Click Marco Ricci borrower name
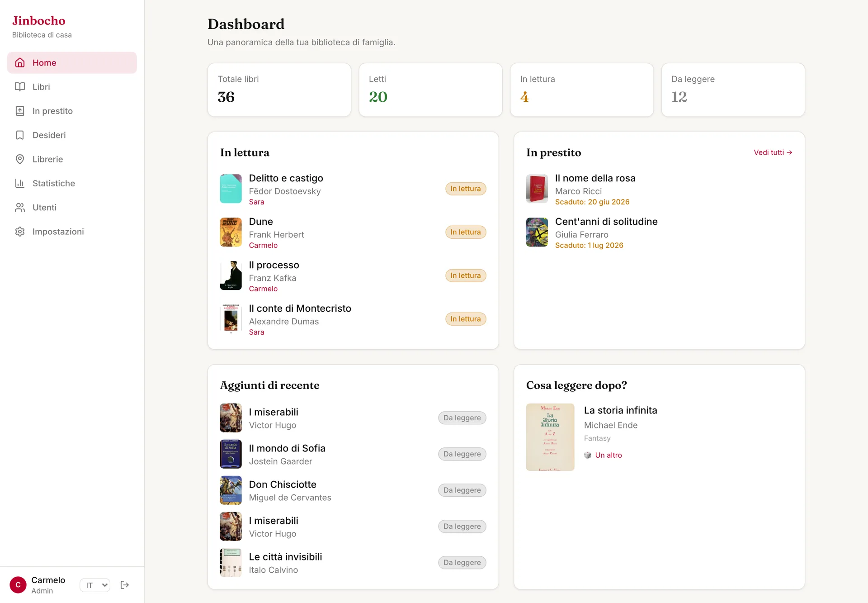 578,191
